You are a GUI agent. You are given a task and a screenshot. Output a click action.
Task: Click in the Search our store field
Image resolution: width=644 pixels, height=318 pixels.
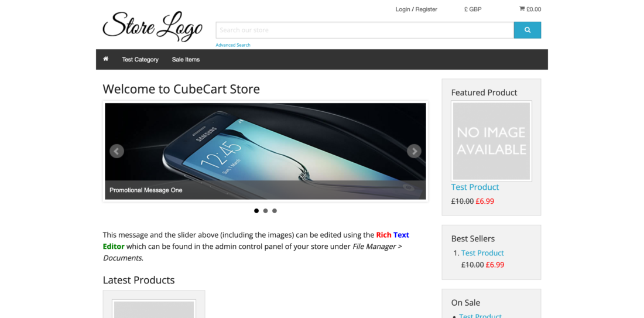tap(365, 30)
